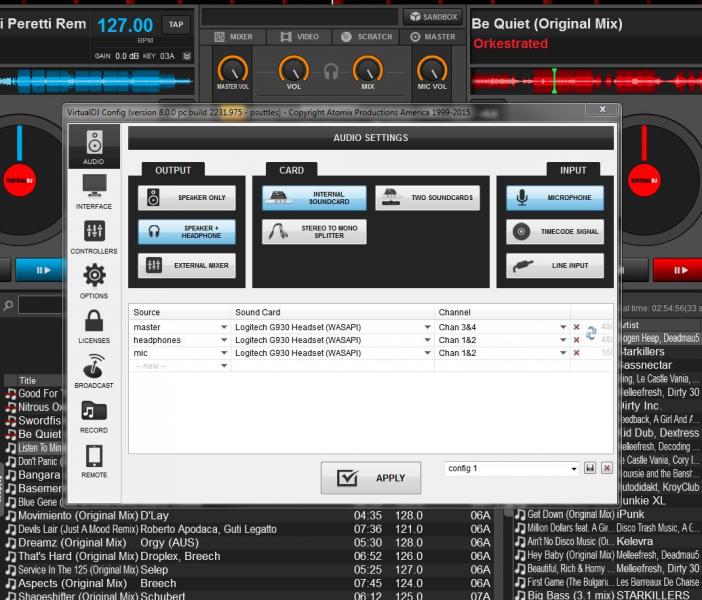Adjust the Master Vol knob

(232, 70)
